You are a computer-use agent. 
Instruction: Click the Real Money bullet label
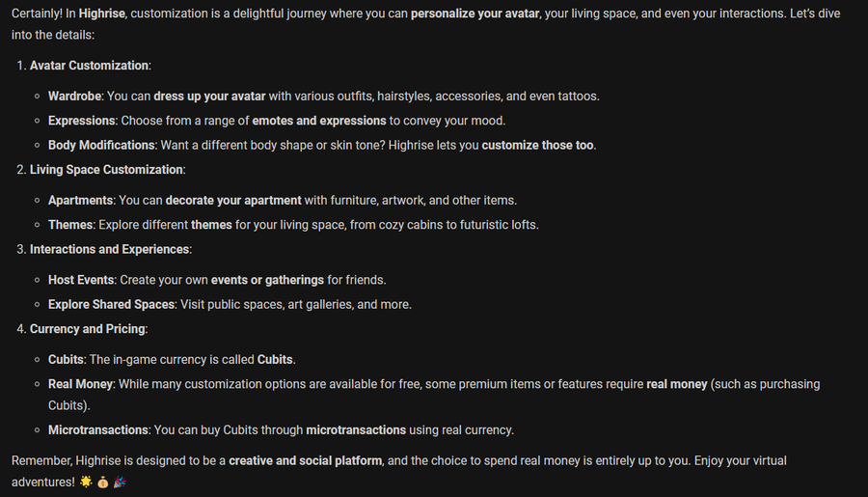click(x=80, y=384)
